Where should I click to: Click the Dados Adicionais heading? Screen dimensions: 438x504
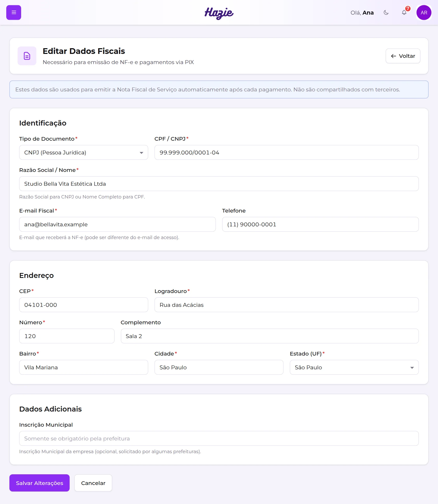(x=51, y=409)
